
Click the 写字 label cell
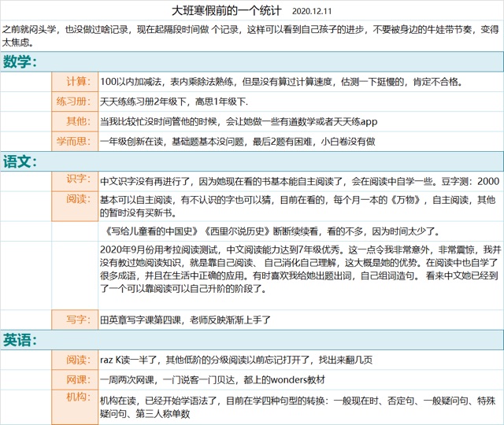point(75,320)
